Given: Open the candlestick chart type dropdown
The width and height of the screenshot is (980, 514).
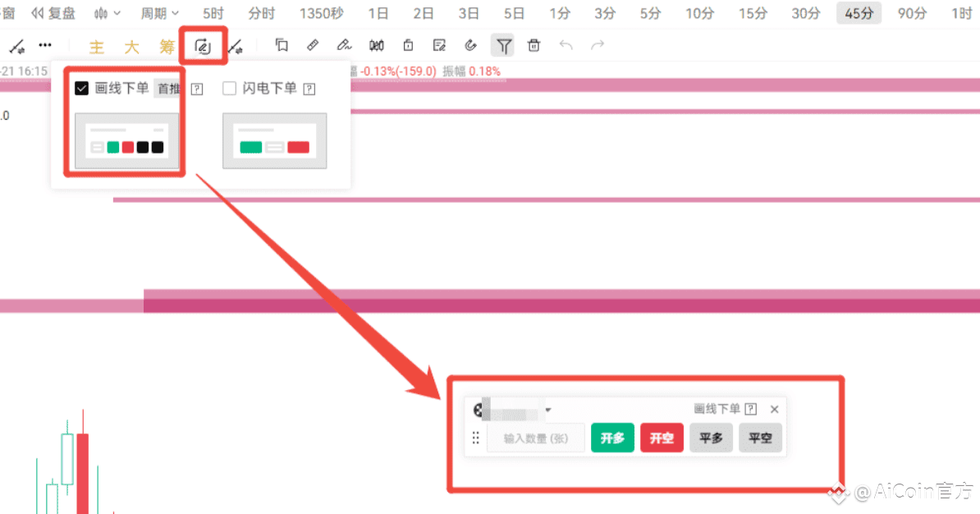Looking at the screenshot, I should (107, 13).
